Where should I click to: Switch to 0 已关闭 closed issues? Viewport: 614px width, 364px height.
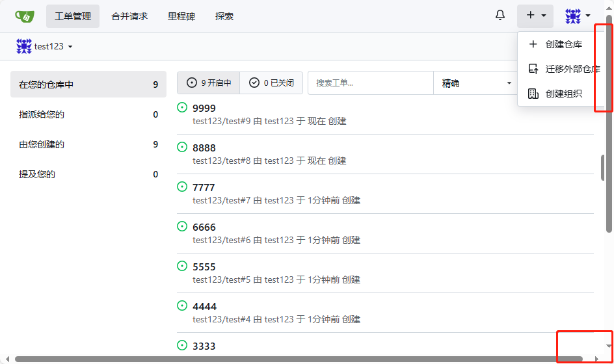point(271,83)
